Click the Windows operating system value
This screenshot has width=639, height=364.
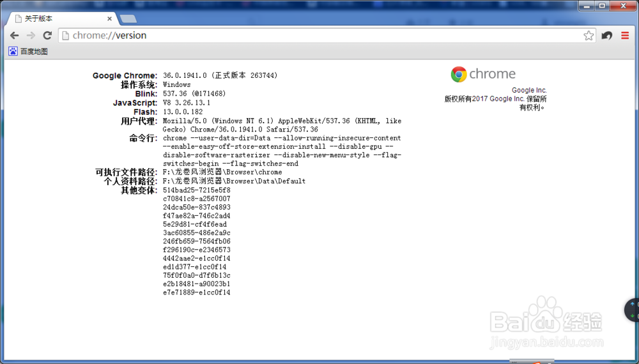click(x=177, y=84)
